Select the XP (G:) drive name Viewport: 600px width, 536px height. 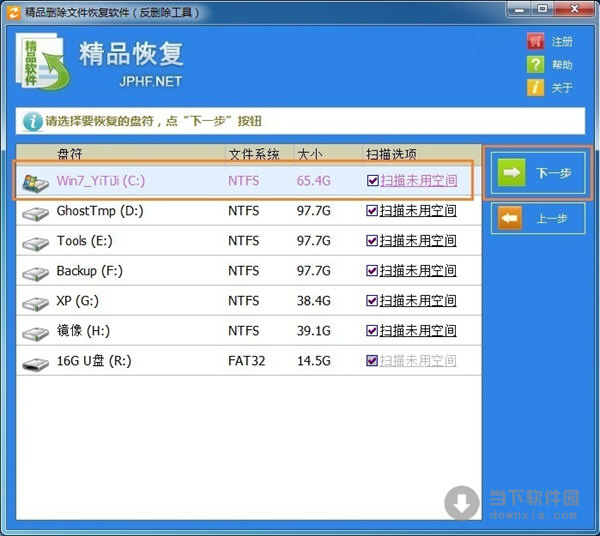[78, 301]
